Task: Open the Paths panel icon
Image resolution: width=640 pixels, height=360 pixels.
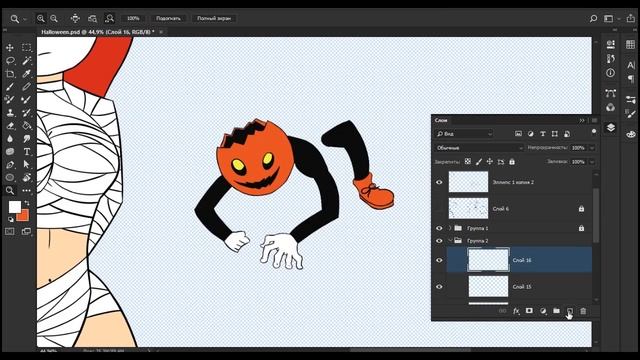Action: coord(611,93)
